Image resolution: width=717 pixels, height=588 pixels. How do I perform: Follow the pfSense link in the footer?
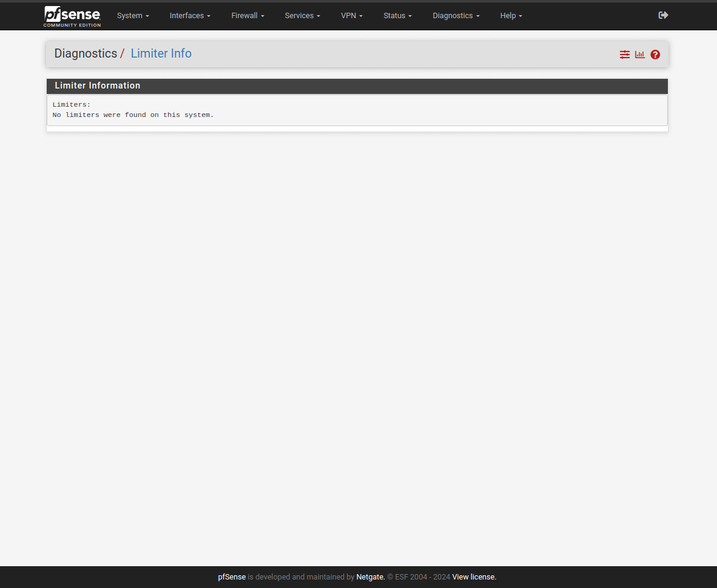pyautogui.click(x=232, y=577)
